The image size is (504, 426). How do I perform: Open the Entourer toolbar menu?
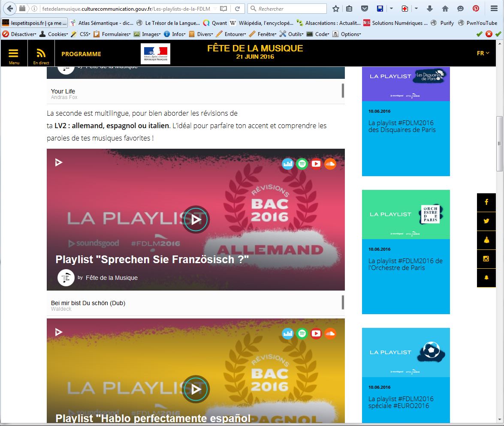click(x=231, y=34)
